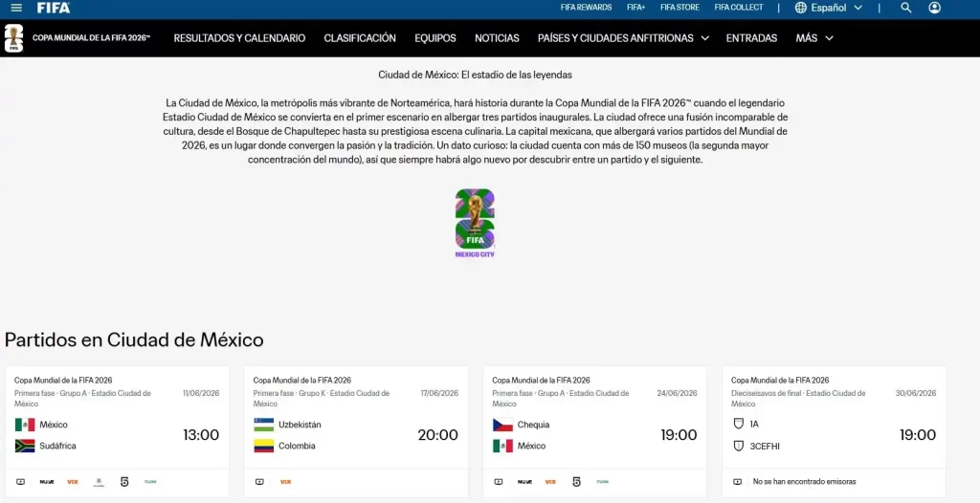Click sun-shaped broadcaster logo in México–Sudáfrica card

click(99, 482)
